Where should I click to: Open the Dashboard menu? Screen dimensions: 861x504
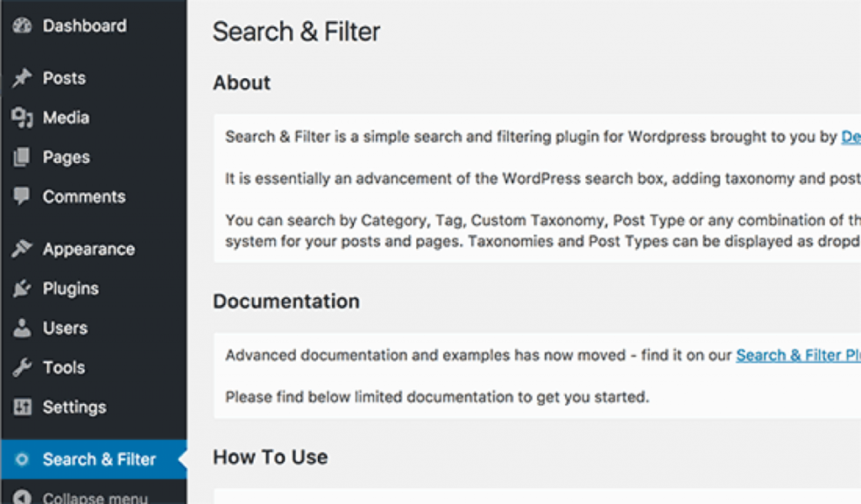[x=85, y=26]
